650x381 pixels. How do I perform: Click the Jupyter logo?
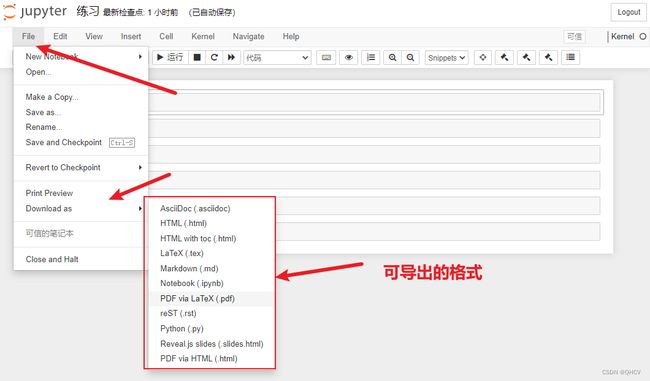[x=35, y=12]
